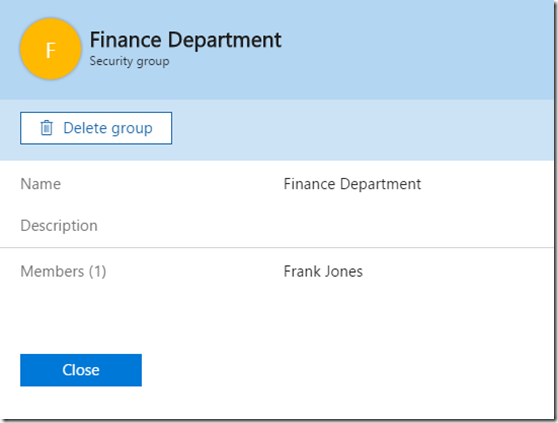Viewport: 558px width, 423px height.
Task: Click the word Department in header title
Action: click(225, 39)
